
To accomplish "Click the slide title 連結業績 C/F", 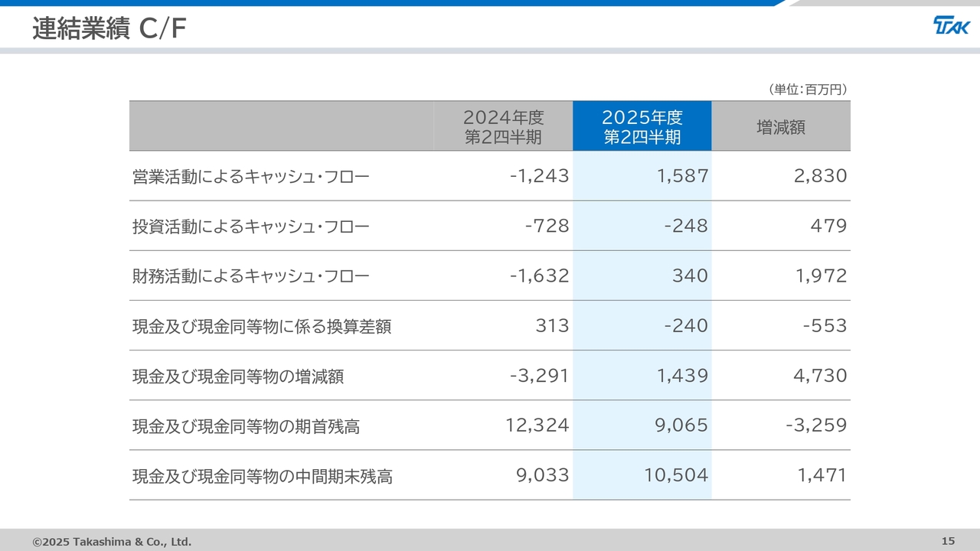I will [x=109, y=29].
